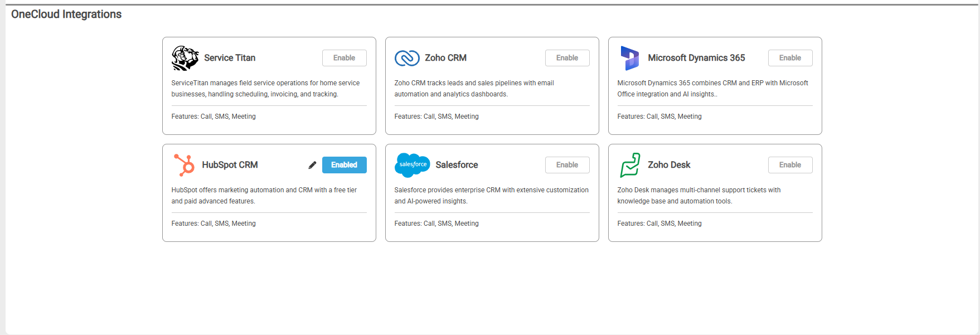The width and height of the screenshot is (980, 335).
Task: Enable the Zoho Desk integration
Action: 790,165
